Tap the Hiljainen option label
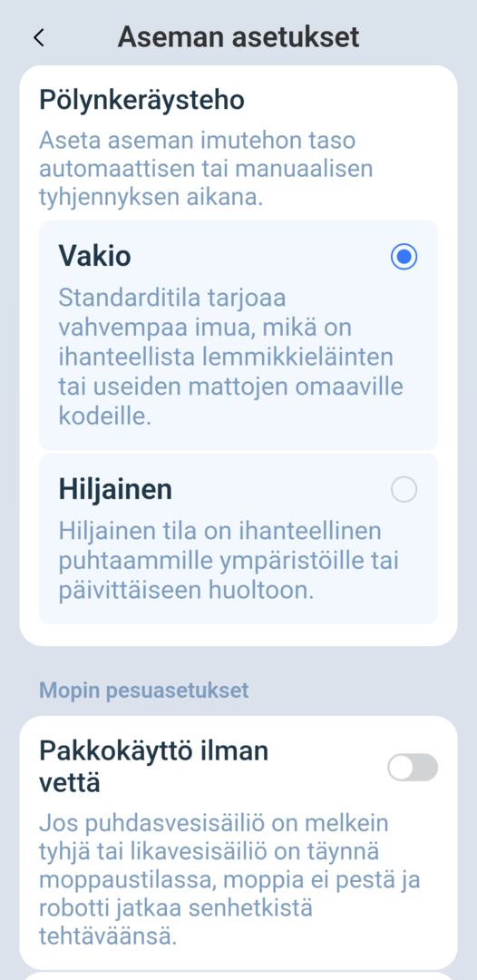 click(x=115, y=490)
